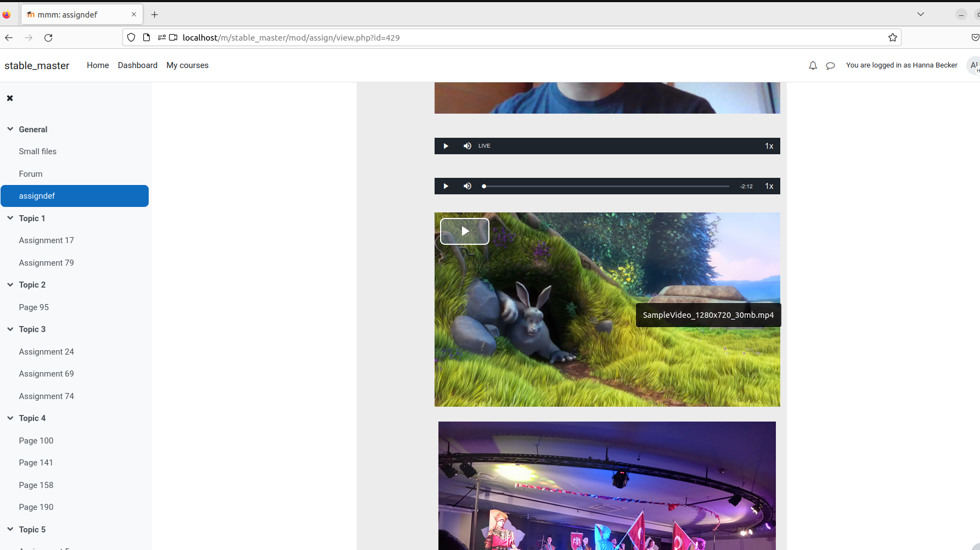This screenshot has width=980, height=550.
Task: List all tabs dropdown arrow
Action: coord(921,14)
